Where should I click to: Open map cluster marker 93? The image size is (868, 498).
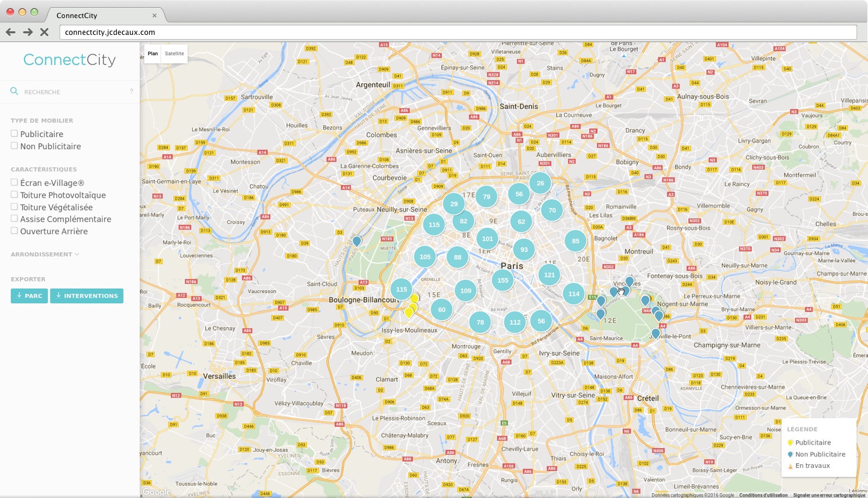[524, 250]
